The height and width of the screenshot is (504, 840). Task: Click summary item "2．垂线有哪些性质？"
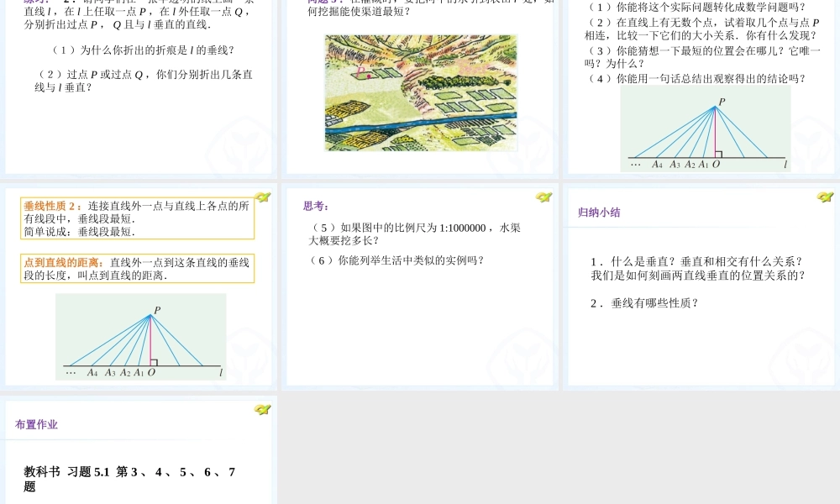coord(645,304)
